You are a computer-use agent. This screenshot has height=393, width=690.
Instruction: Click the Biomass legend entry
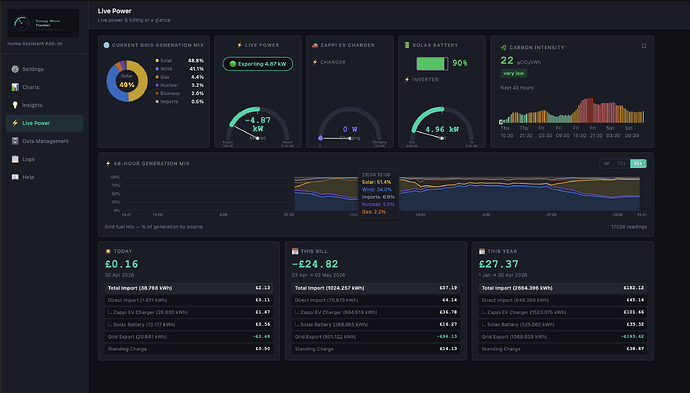(180, 93)
